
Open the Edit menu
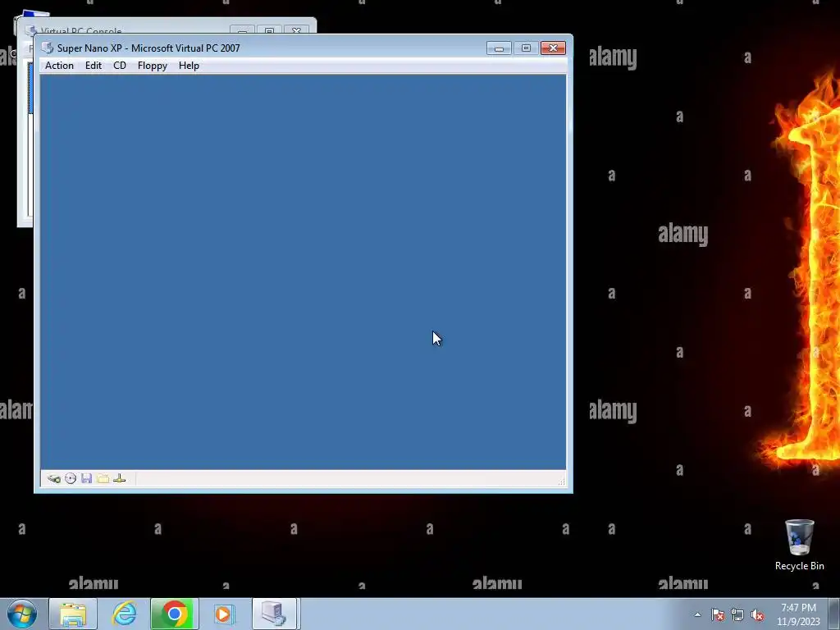(94, 66)
